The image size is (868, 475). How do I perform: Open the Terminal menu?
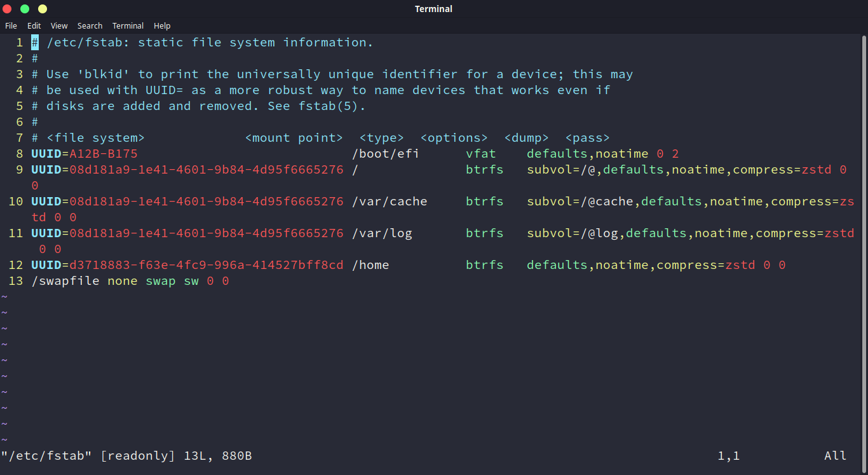pyautogui.click(x=128, y=25)
